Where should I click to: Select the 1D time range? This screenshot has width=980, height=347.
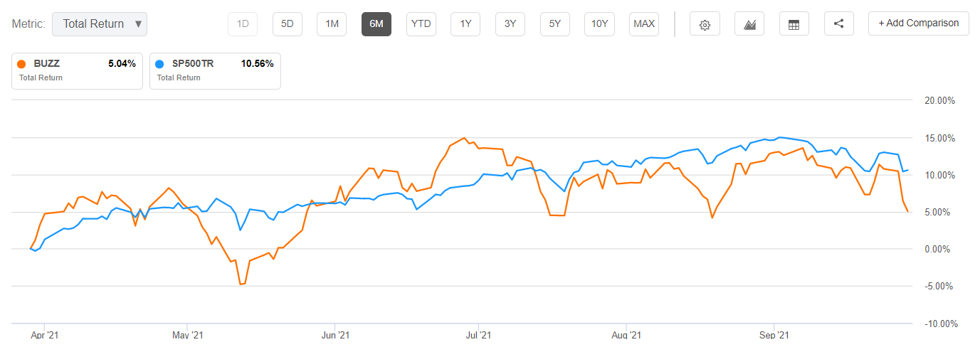tap(243, 24)
